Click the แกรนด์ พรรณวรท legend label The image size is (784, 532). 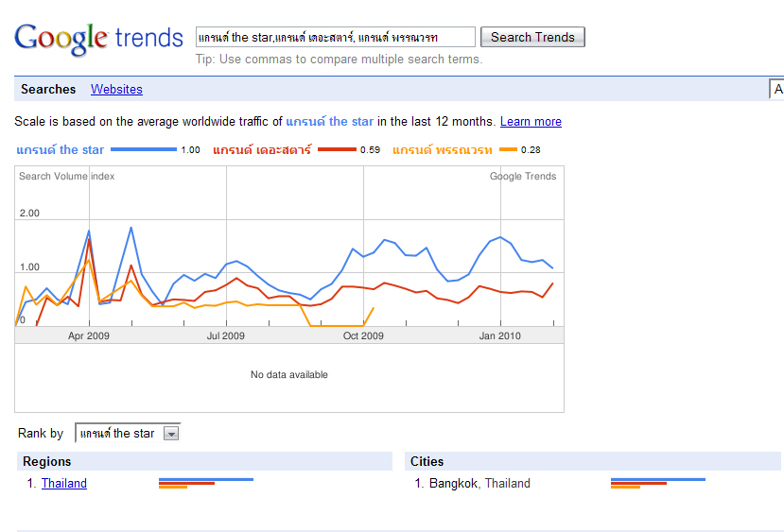[443, 149]
